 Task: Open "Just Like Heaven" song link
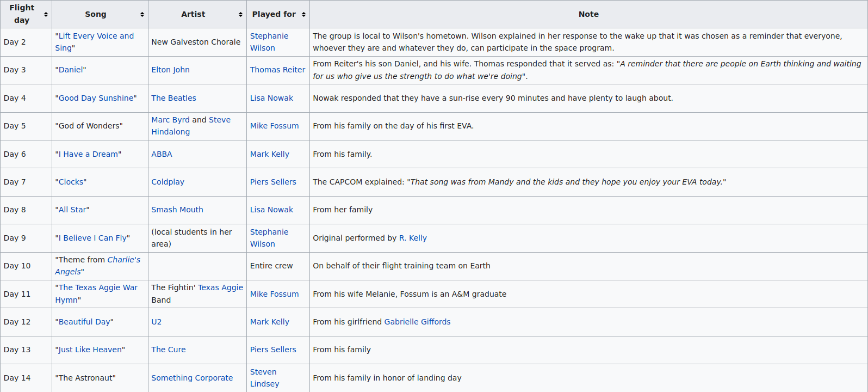[x=90, y=350]
